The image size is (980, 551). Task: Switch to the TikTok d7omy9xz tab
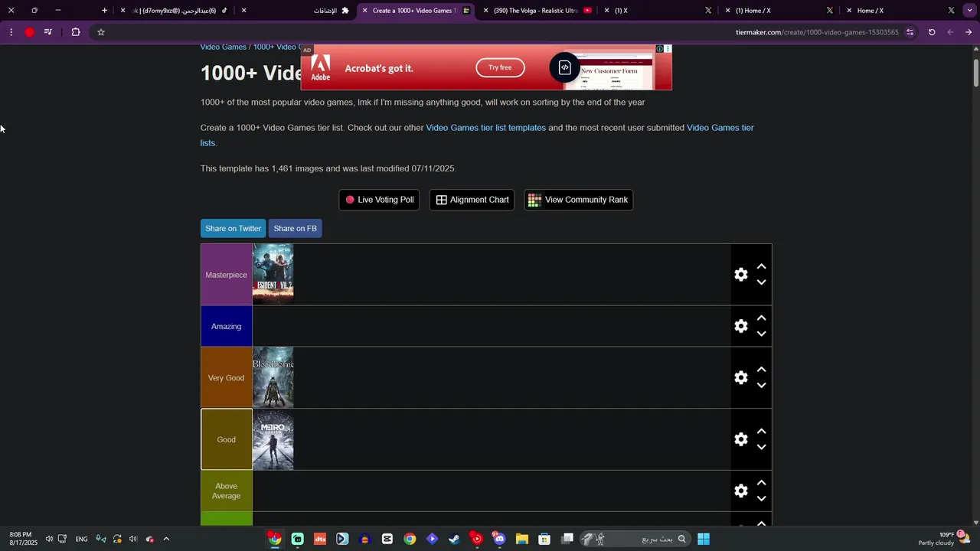(176, 11)
